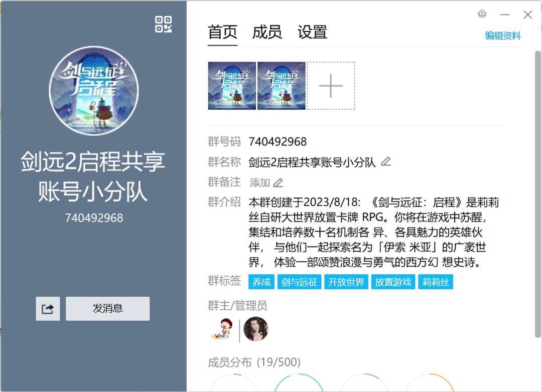Click the large group name in left panel
Viewport: 542px width, 392px height.
click(93, 176)
